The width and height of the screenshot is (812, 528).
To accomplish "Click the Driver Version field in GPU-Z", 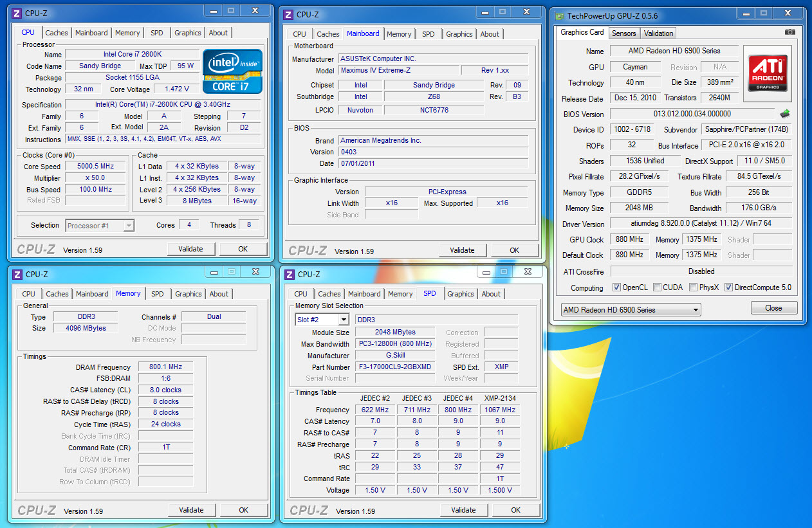I will pos(701,224).
